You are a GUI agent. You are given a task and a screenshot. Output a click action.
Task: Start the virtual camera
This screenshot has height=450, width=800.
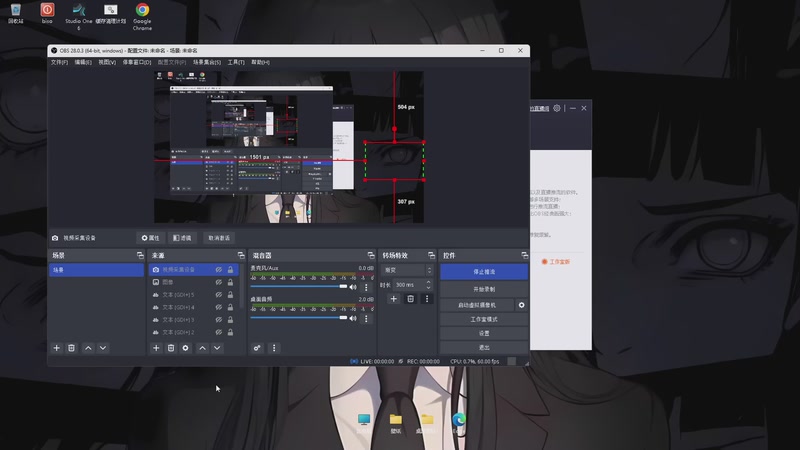click(x=477, y=305)
